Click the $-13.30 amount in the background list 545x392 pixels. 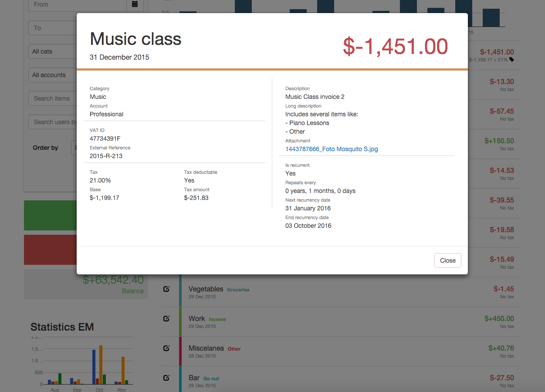[502, 81]
